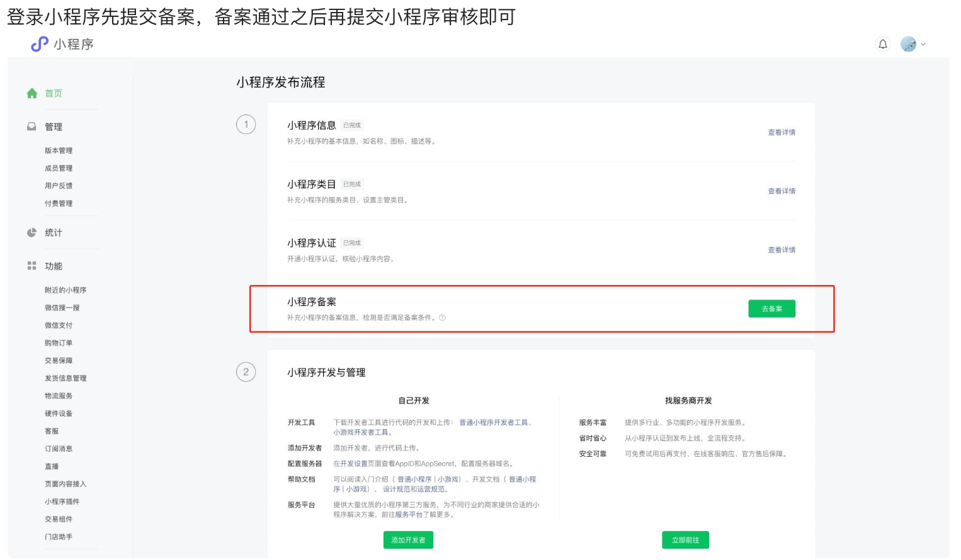Go to 微信搜一搜 in the sidebar
The width and height of the screenshot is (961, 560).
(62, 308)
